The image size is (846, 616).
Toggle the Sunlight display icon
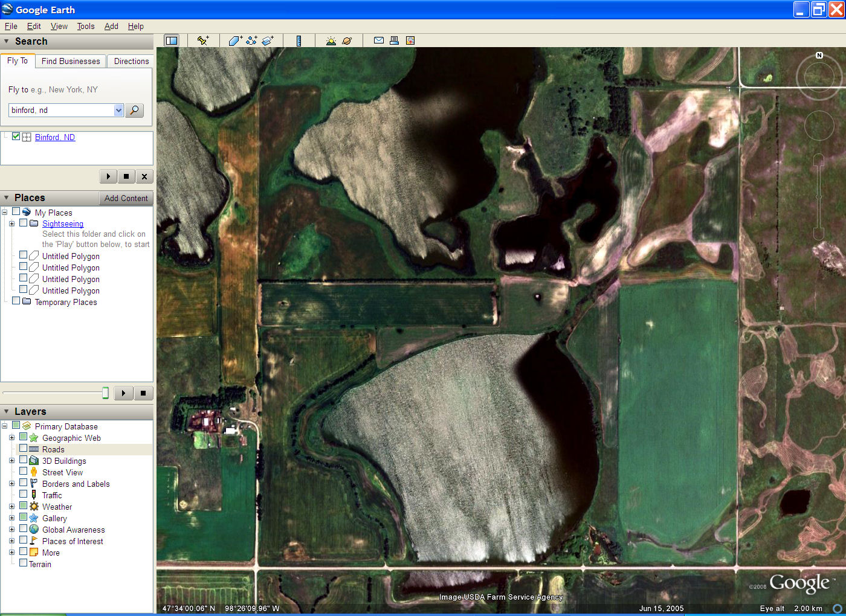pyautogui.click(x=331, y=40)
